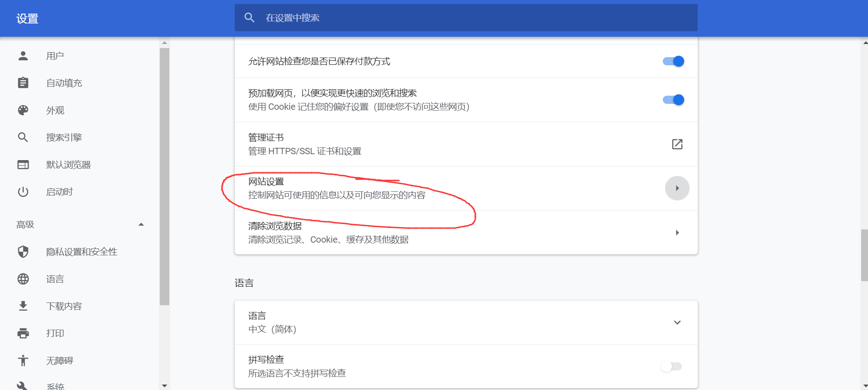The image size is (868, 390).
Task: Click the wrench icon beside 系统
Action: coord(23,386)
